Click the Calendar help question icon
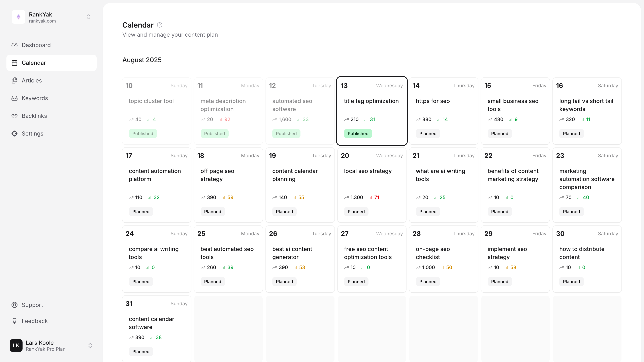 click(x=160, y=25)
